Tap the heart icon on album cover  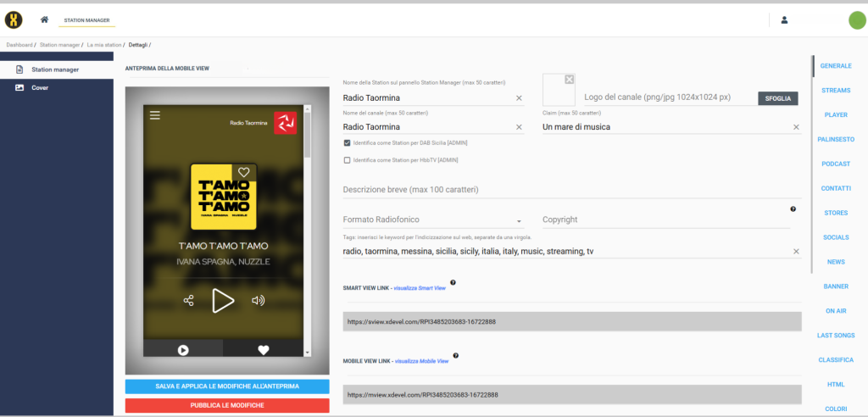(x=243, y=172)
